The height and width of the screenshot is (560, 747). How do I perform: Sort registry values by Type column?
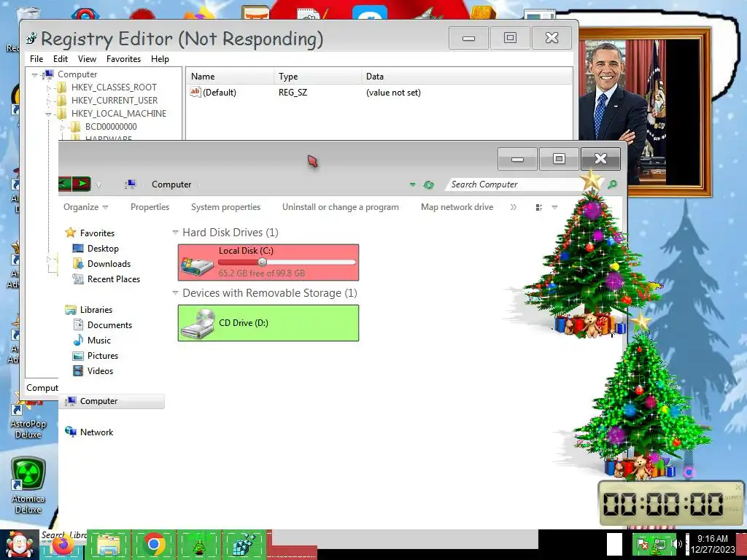pyautogui.click(x=318, y=76)
